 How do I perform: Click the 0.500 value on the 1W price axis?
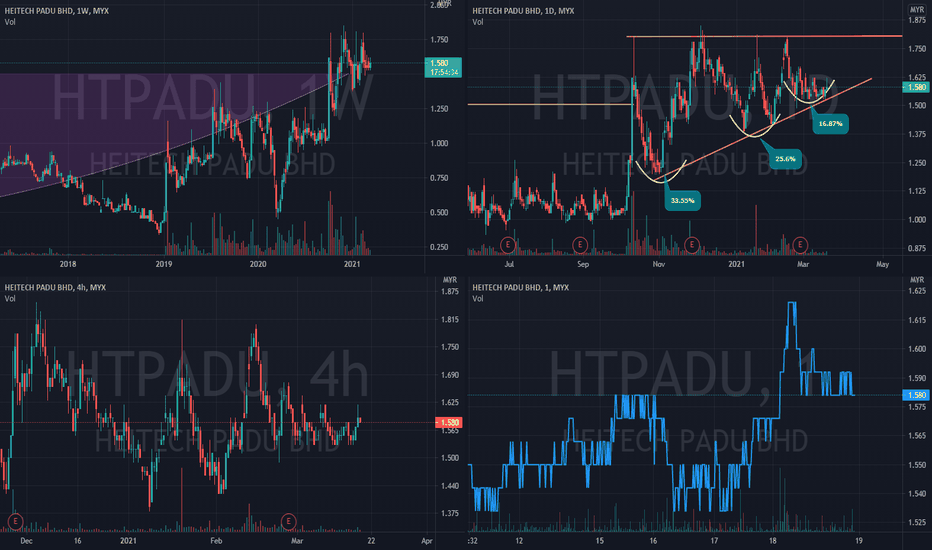click(x=439, y=213)
